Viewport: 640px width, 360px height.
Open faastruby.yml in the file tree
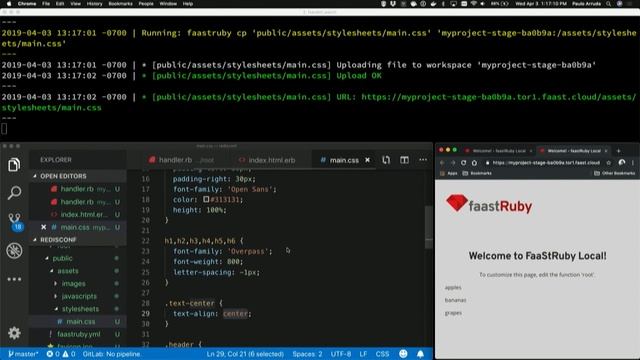pos(78,334)
